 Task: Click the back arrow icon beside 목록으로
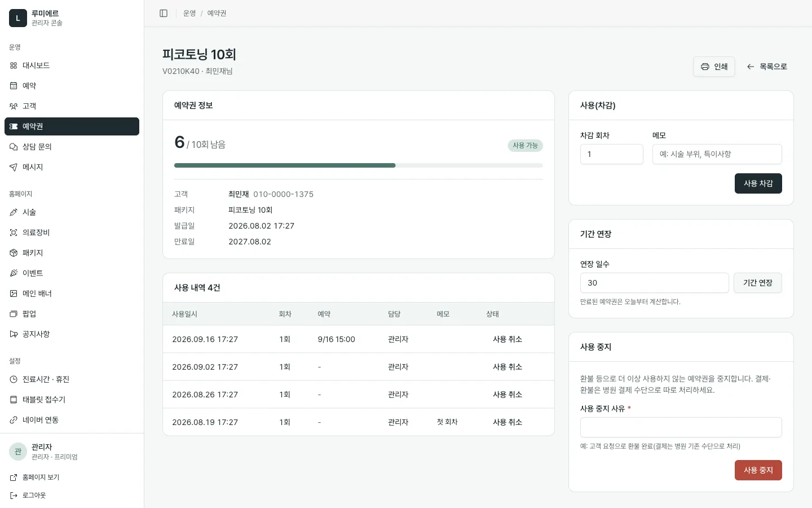[751, 67]
